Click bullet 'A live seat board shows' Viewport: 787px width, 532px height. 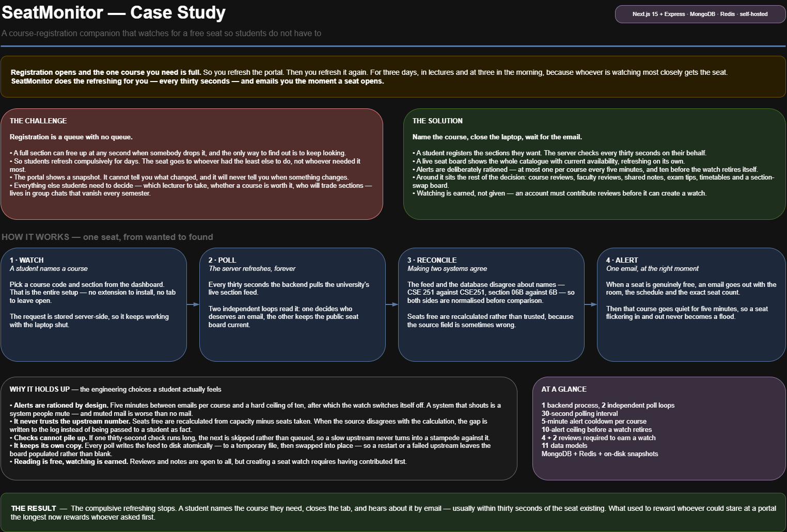click(548, 162)
